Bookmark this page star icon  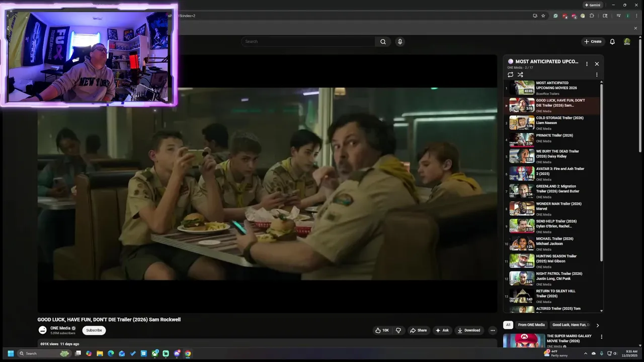[543, 16]
